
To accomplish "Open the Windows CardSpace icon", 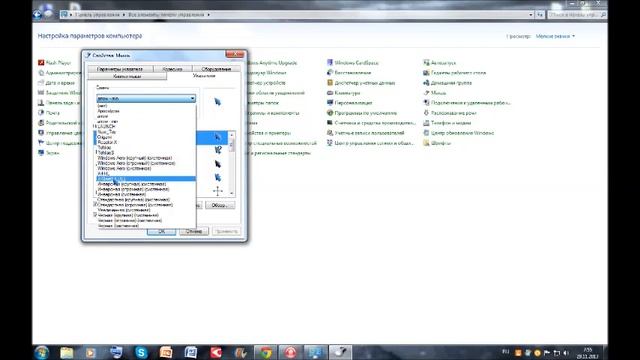I will coord(353,63).
